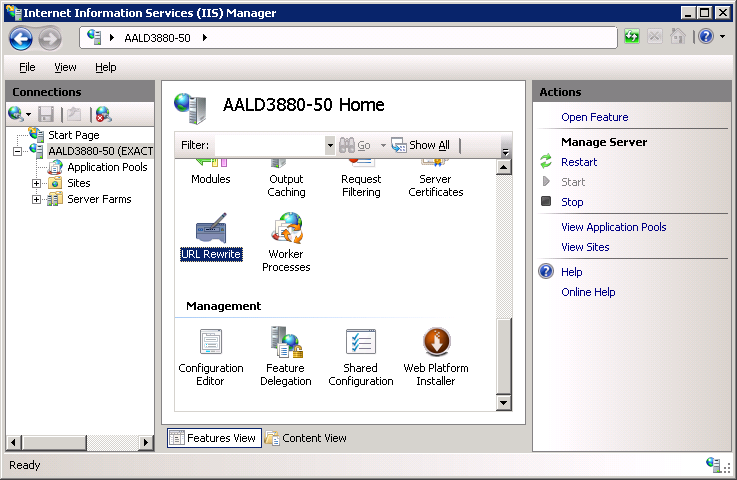
Task: Click View Application Pools link
Action: [x=614, y=227]
